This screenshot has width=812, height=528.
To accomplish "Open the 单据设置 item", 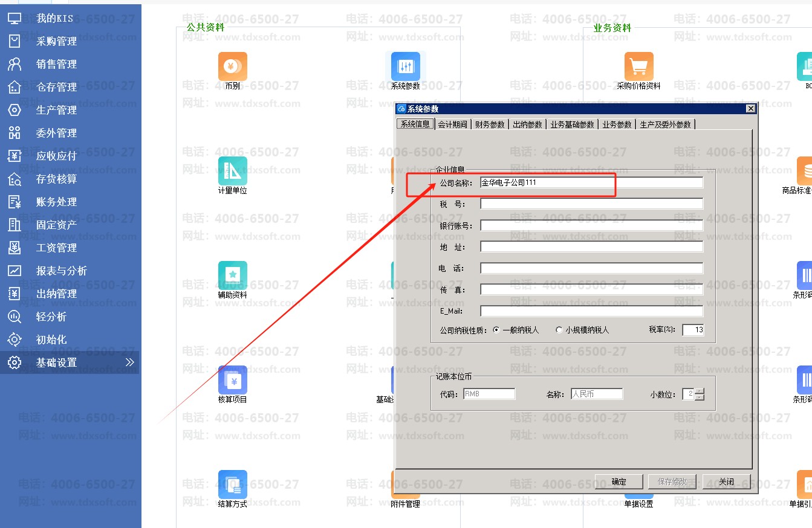I will point(639,504).
